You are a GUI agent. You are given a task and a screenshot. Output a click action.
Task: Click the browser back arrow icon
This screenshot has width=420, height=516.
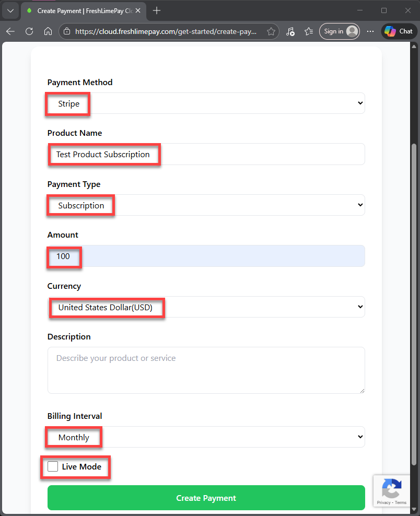tap(10, 31)
